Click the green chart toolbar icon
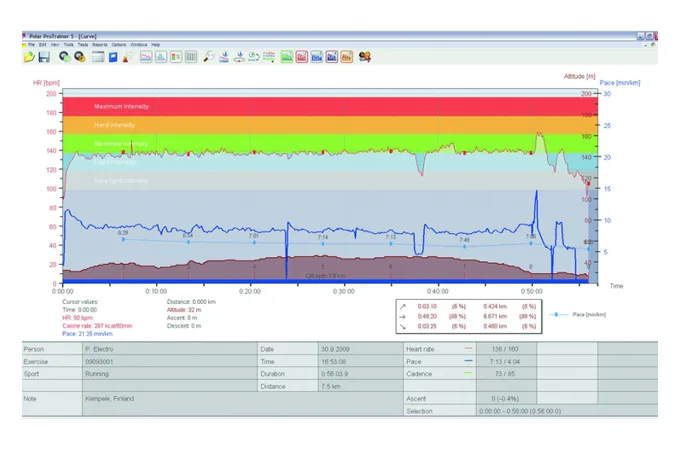Image resolution: width=681 pixels, height=450 pixels. (287, 57)
